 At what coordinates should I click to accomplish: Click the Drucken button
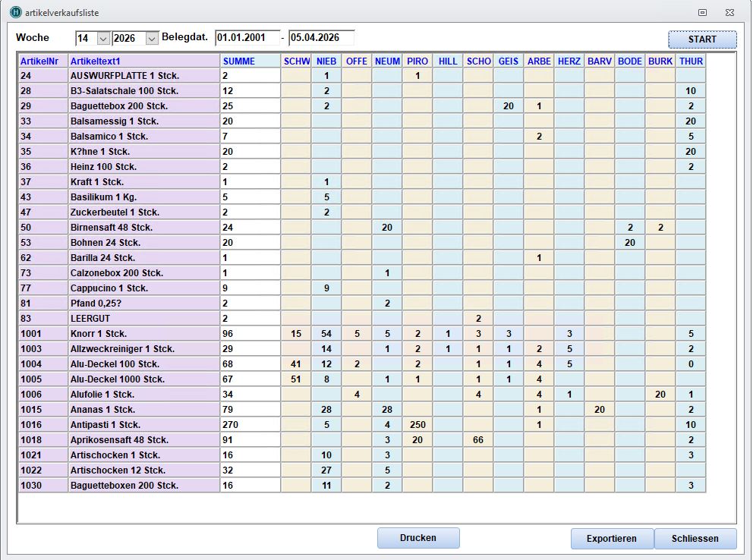(x=418, y=538)
